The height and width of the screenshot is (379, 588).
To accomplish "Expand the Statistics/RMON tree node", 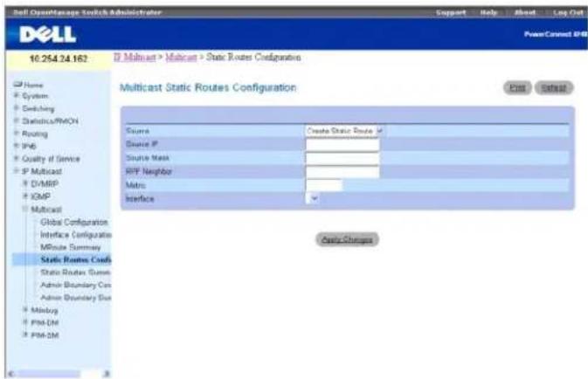I will [16, 121].
